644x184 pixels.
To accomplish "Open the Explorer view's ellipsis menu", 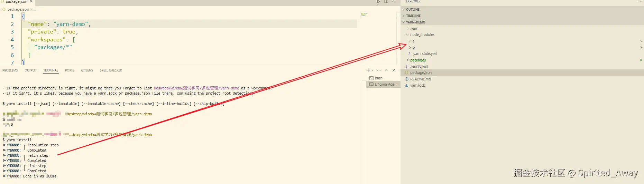I will click(640, 2).
